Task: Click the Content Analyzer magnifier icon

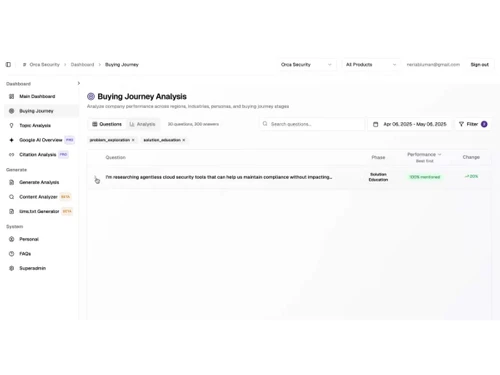Action: pos(12,197)
